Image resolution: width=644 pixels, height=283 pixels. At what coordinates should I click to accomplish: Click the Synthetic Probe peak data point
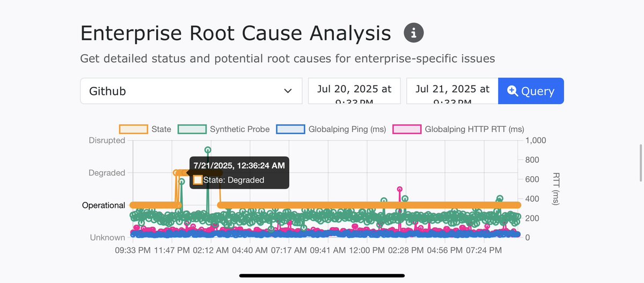tap(208, 150)
